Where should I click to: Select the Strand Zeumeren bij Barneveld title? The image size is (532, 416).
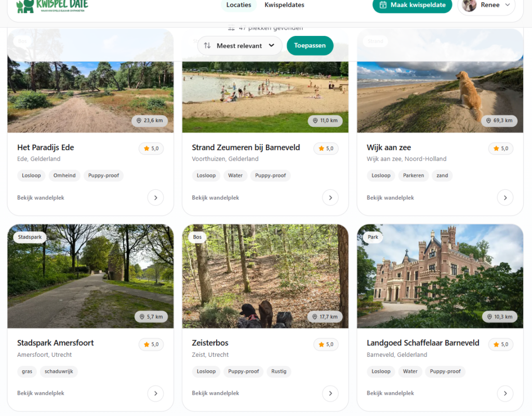pyautogui.click(x=246, y=147)
